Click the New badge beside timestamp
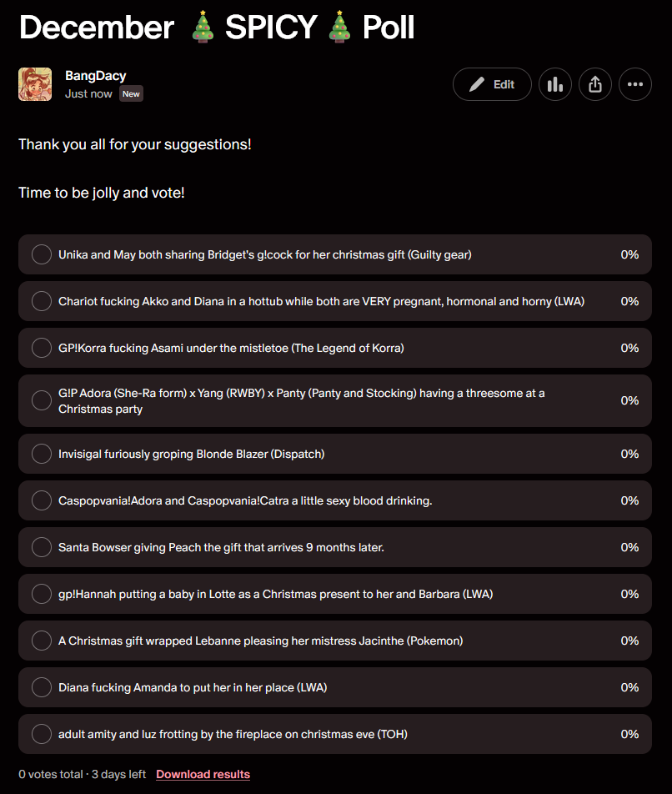This screenshot has width=672, height=794. click(131, 94)
